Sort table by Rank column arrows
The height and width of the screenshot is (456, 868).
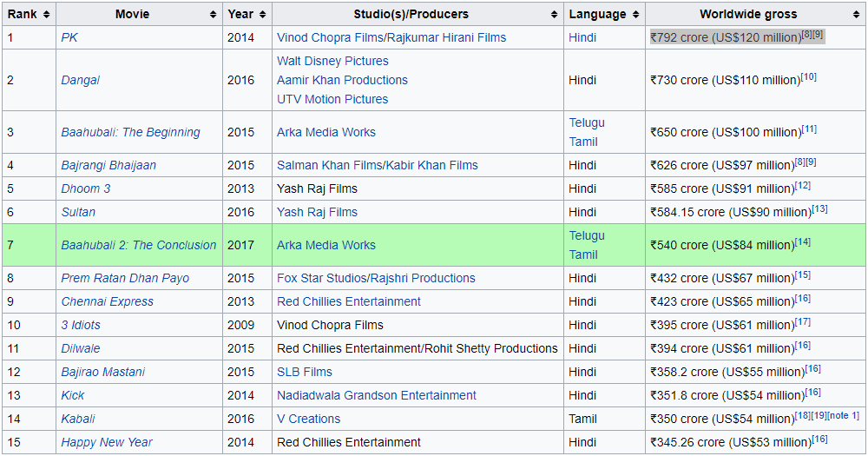coord(46,15)
